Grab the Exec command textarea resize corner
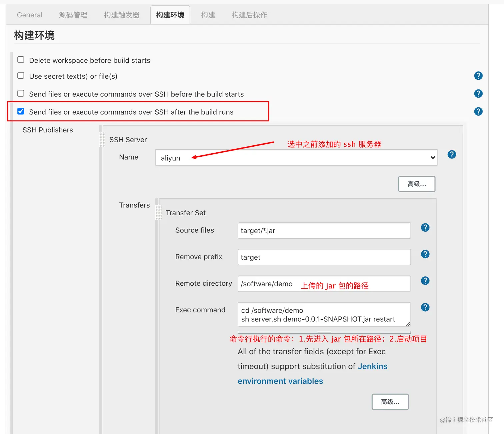The height and width of the screenshot is (434, 504). point(408,324)
